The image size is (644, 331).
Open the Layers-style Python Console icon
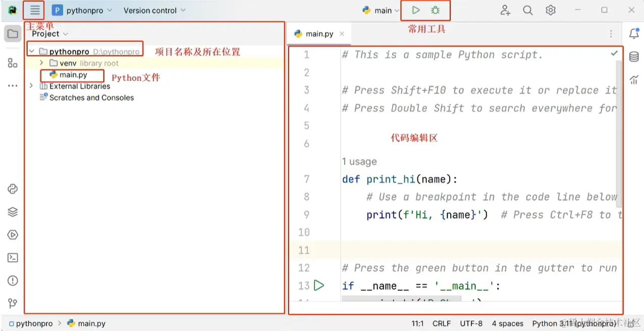(13, 212)
